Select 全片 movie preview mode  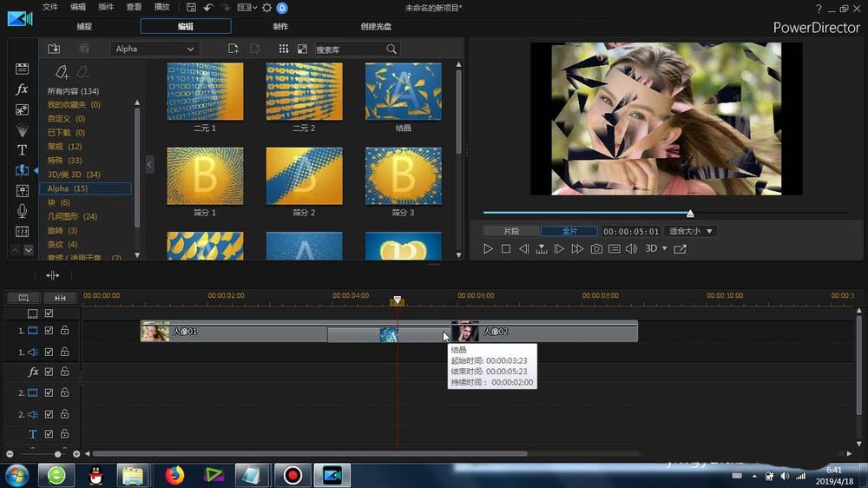[x=569, y=231]
